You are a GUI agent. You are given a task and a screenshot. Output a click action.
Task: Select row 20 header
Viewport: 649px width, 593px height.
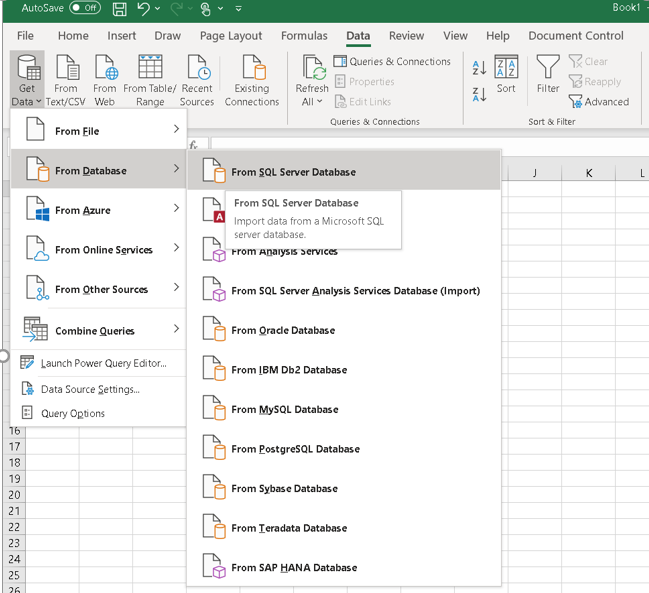[14, 495]
